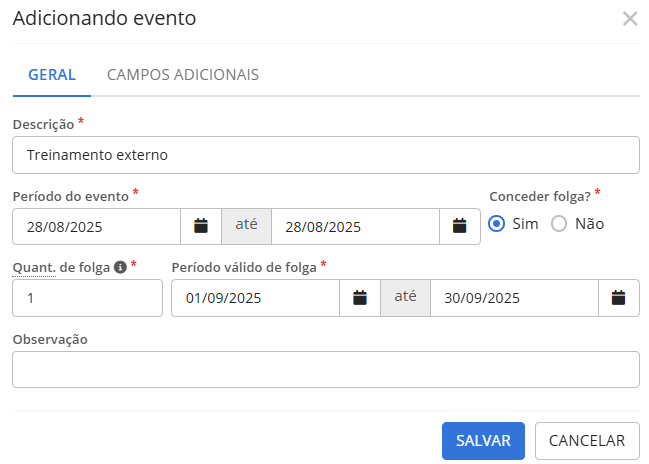Click the 30/09/2025 valid day-off end field
649x464 pixels.
[514, 298]
